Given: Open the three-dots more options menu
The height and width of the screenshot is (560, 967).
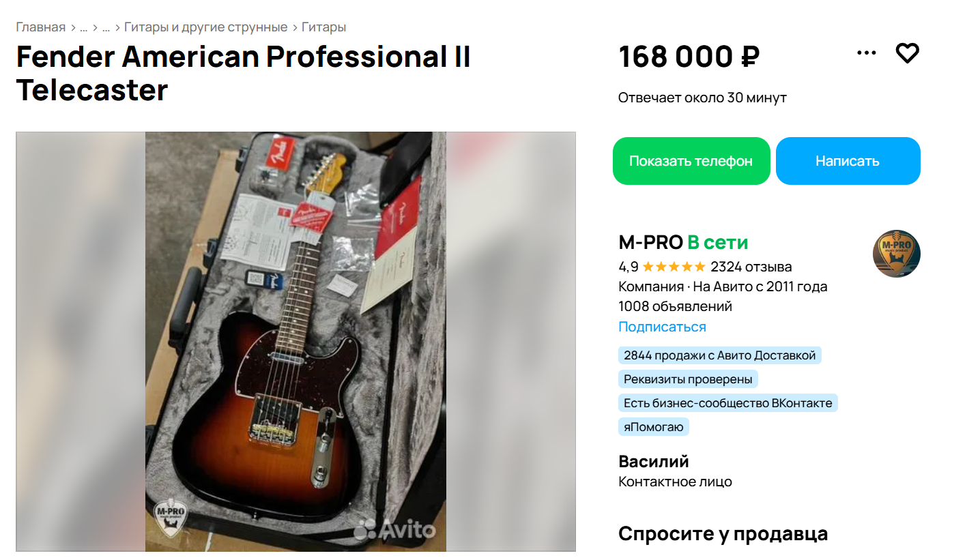Looking at the screenshot, I should (x=866, y=53).
